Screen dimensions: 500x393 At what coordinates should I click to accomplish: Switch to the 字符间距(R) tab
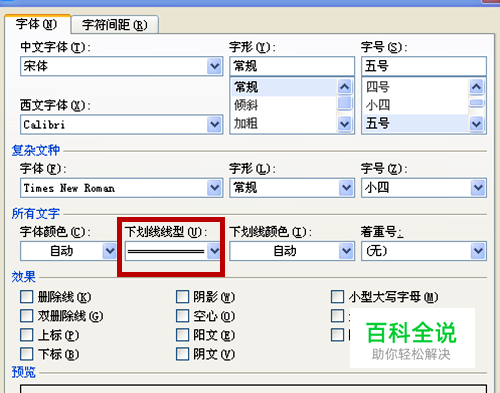[115, 25]
